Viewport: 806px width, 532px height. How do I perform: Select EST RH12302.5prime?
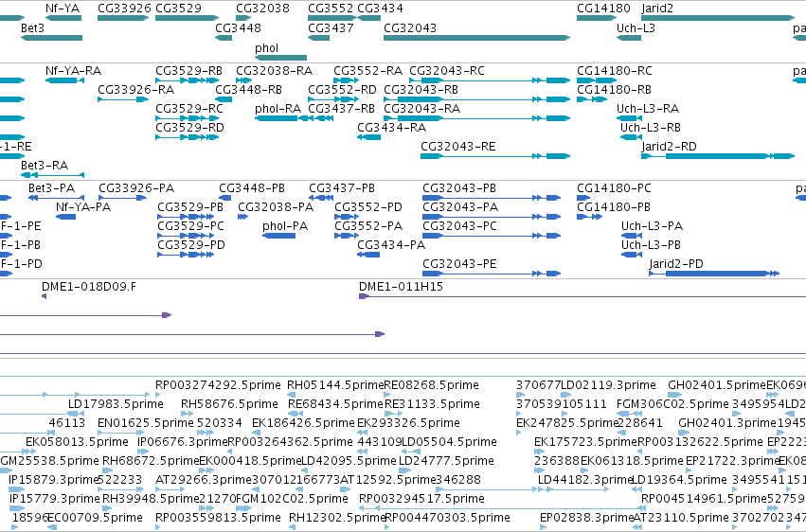pyautogui.click(x=337, y=518)
